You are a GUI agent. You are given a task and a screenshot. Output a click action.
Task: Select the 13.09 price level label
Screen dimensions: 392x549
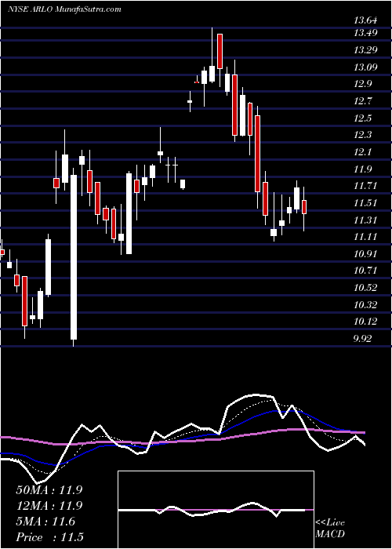(366, 67)
